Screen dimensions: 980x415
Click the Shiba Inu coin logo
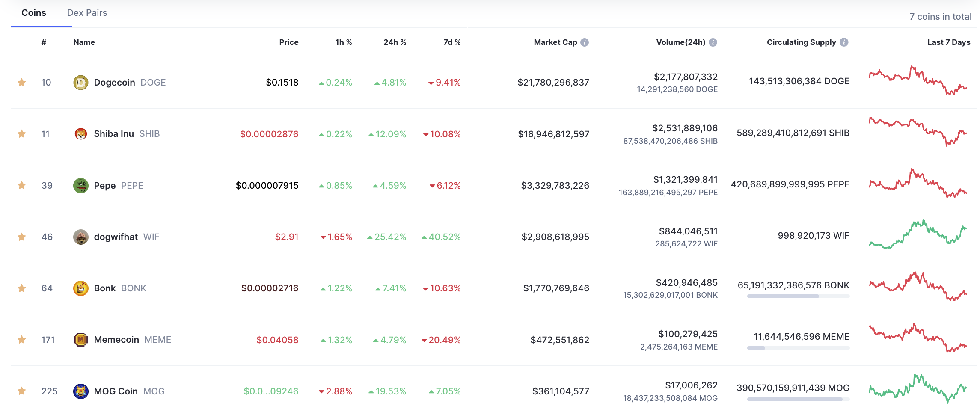[81, 134]
